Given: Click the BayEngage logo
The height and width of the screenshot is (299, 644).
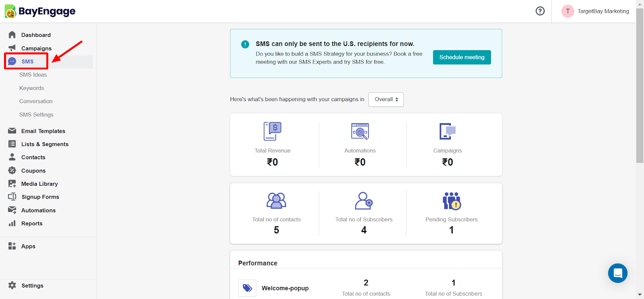Looking at the screenshot, I should click(40, 11).
